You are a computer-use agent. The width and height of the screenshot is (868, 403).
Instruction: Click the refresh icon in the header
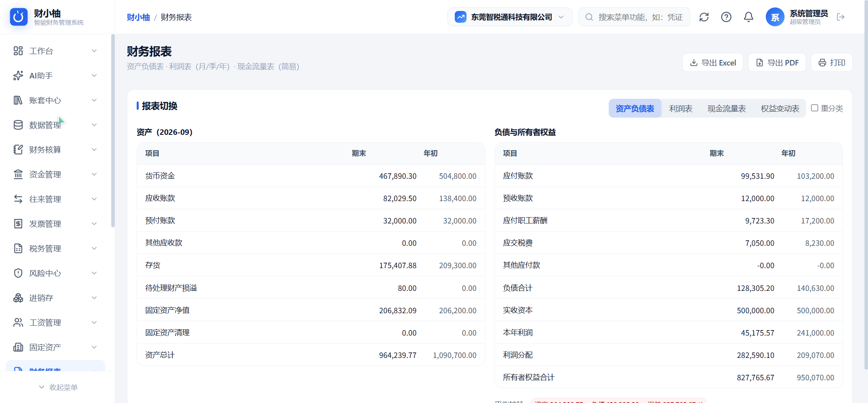pyautogui.click(x=704, y=17)
